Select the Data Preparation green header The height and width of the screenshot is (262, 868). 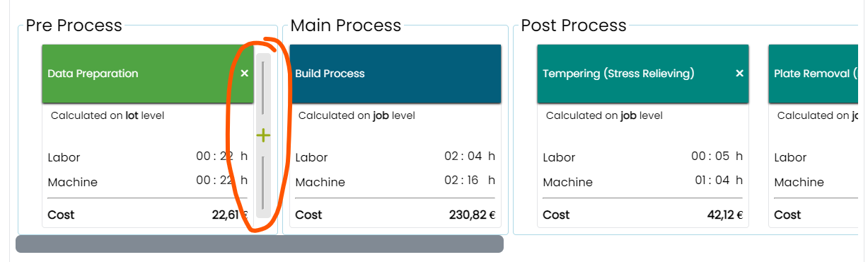coord(148,74)
